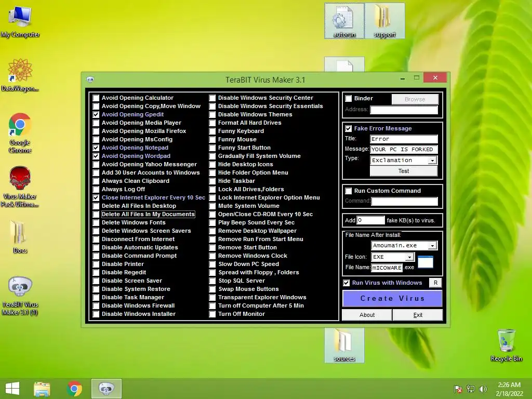Click the R button

(x=436, y=283)
